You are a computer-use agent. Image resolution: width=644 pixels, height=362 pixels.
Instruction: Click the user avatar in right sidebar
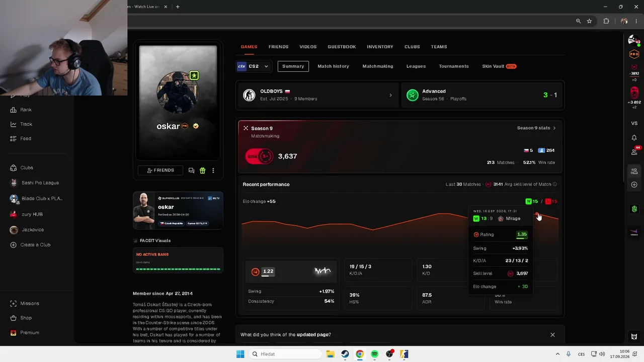(x=633, y=40)
